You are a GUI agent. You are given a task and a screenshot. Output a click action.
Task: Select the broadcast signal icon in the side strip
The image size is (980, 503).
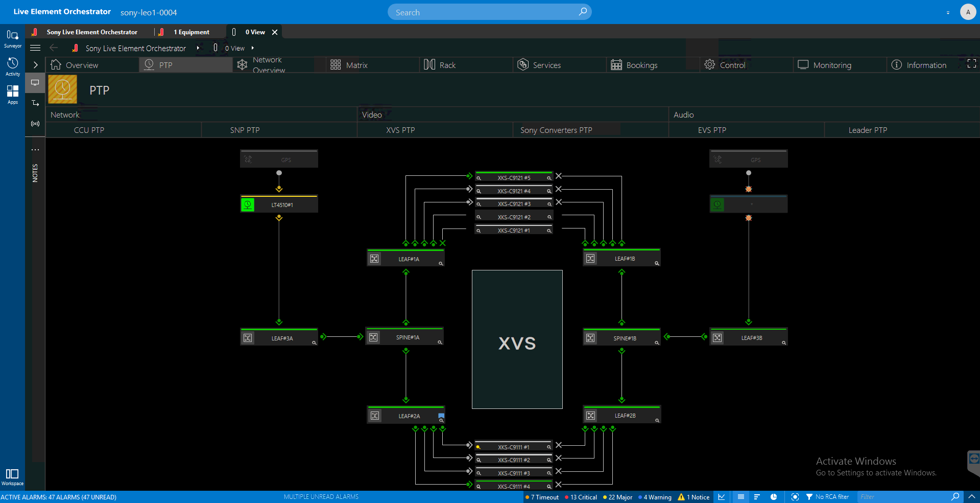[35, 124]
